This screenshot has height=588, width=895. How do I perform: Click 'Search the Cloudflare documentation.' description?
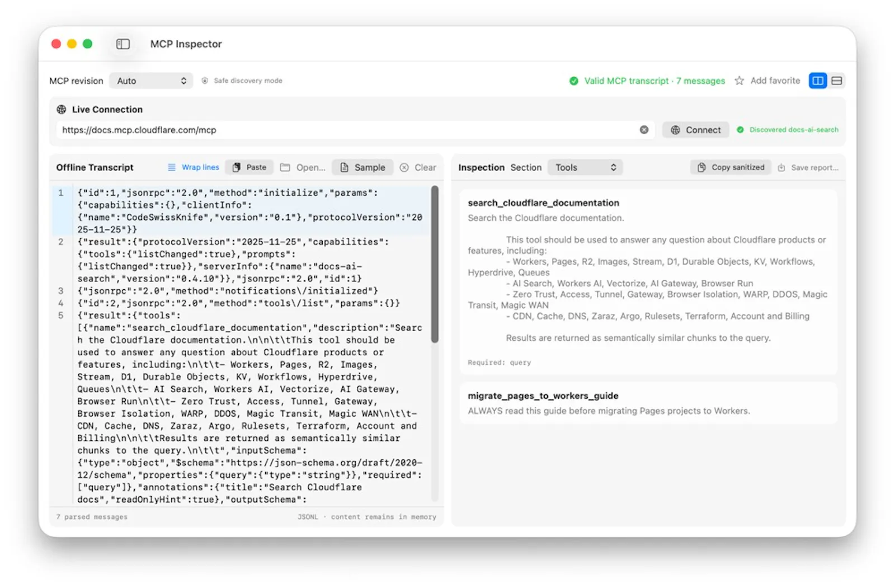pos(545,218)
